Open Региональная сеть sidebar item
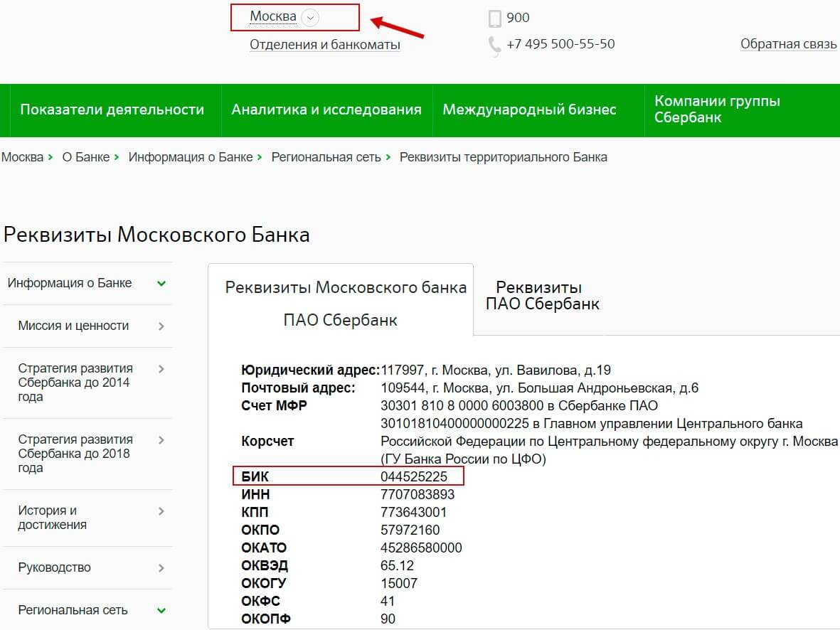The height and width of the screenshot is (630, 840). 73,610
